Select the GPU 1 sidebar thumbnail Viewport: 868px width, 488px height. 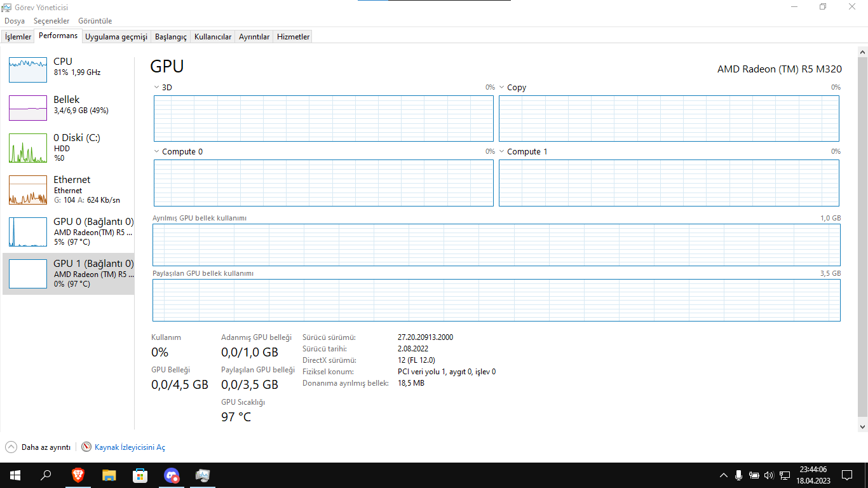coord(28,274)
